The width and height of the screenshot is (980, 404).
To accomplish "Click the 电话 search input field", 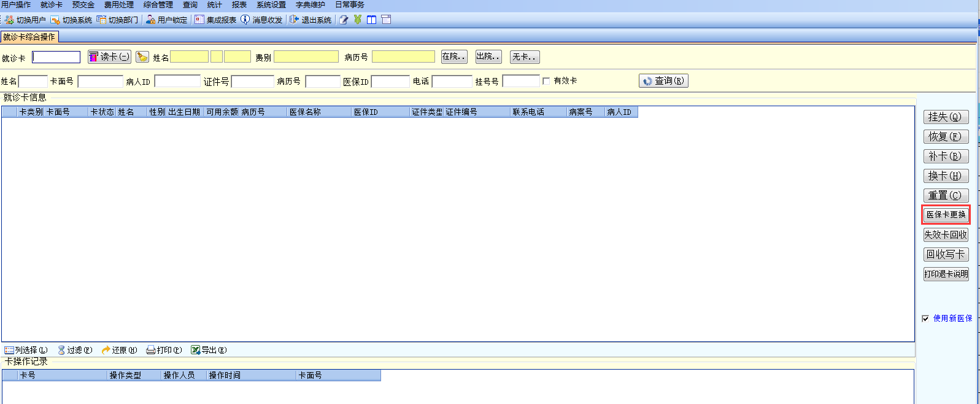I will pyautogui.click(x=452, y=82).
